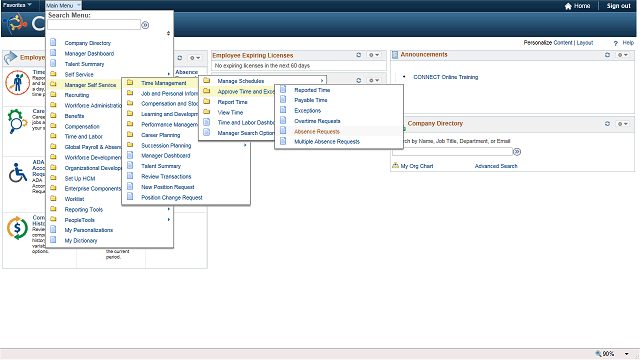Screen dimensions: 640x360
Task: Expand the Reporting Tools submenu arrow
Action: tap(168, 209)
